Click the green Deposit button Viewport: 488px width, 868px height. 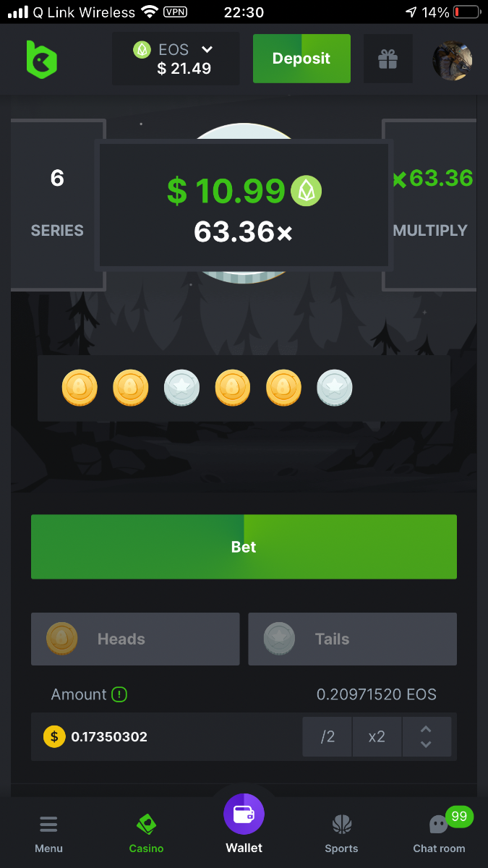click(301, 59)
